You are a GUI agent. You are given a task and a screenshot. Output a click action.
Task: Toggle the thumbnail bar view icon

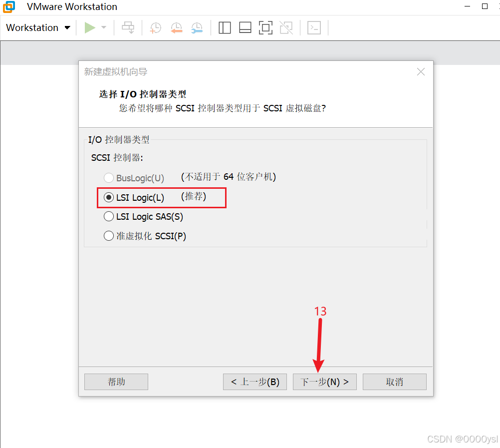[x=245, y=28]
